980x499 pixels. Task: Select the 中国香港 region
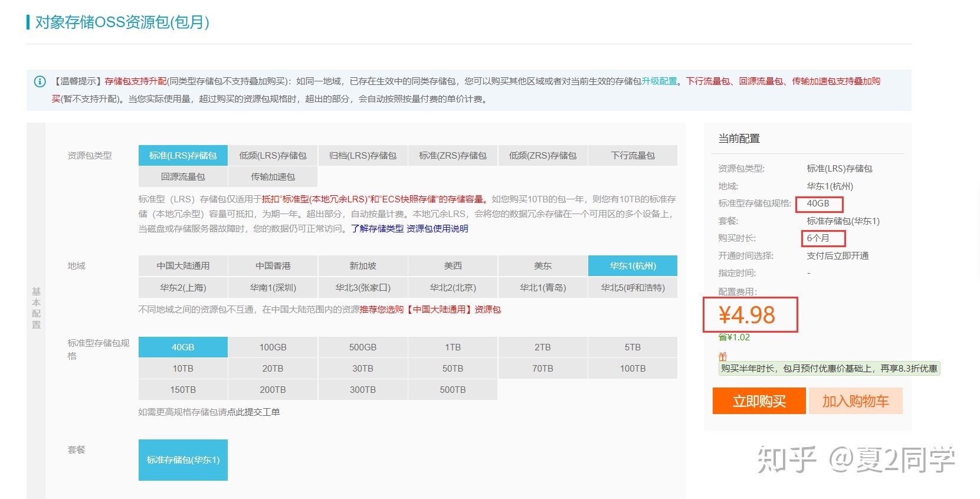(x=273, y=266)
